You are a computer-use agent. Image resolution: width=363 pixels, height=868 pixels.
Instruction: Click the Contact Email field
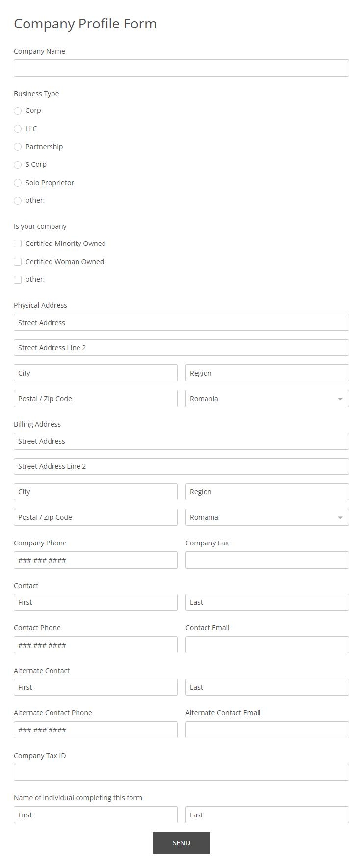click(x=267, y=645)
